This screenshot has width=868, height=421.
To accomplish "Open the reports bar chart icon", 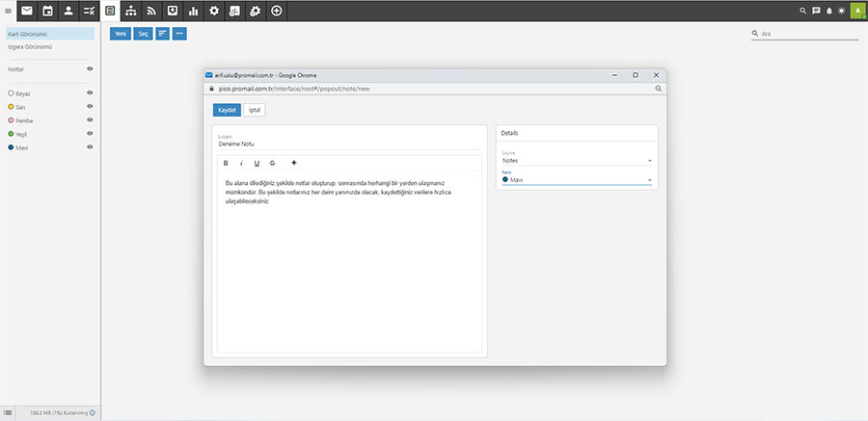I will coord(193,11).
